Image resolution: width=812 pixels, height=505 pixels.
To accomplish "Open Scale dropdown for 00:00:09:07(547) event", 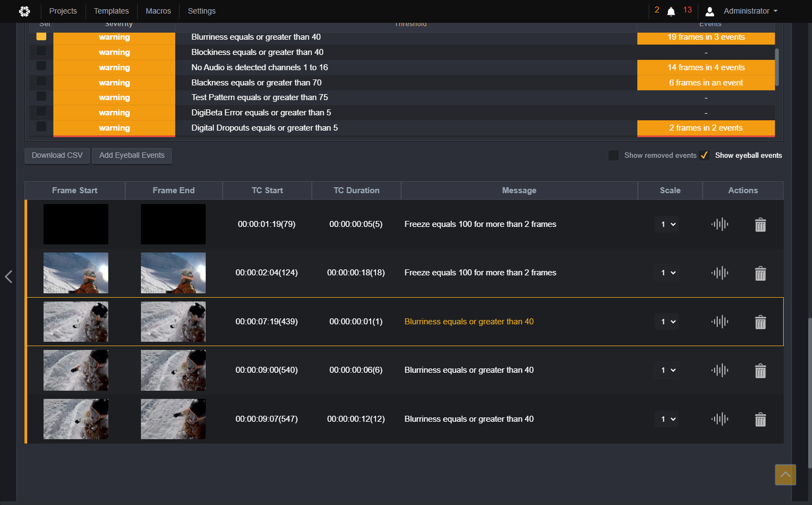I will click(x=667, y=419).
